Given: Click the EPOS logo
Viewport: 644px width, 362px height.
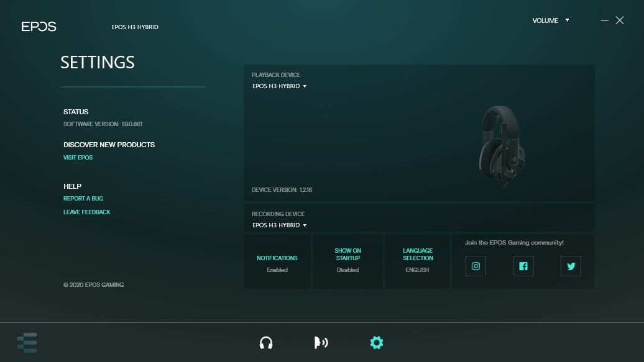Looking at the screenshot, I should pos(39,27).
